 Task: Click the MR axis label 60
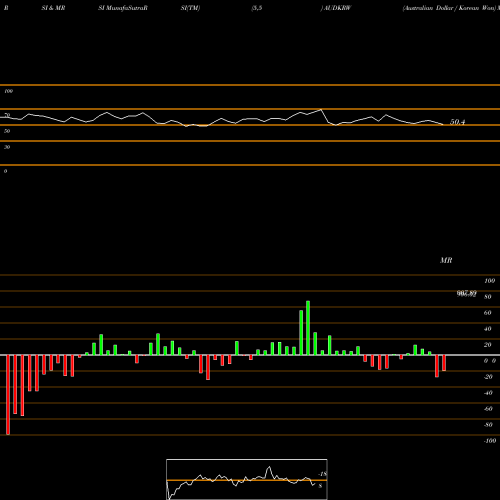(488, 313)
